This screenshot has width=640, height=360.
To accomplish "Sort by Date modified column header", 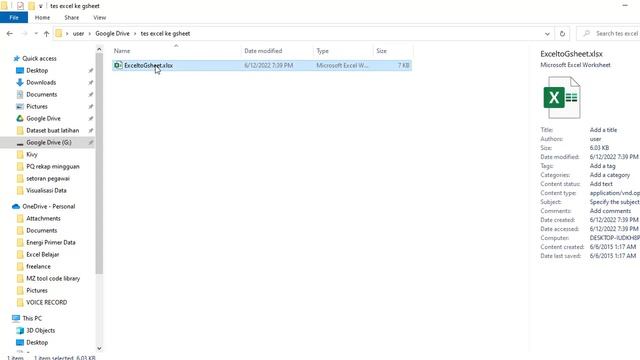I will click(278, 51).
